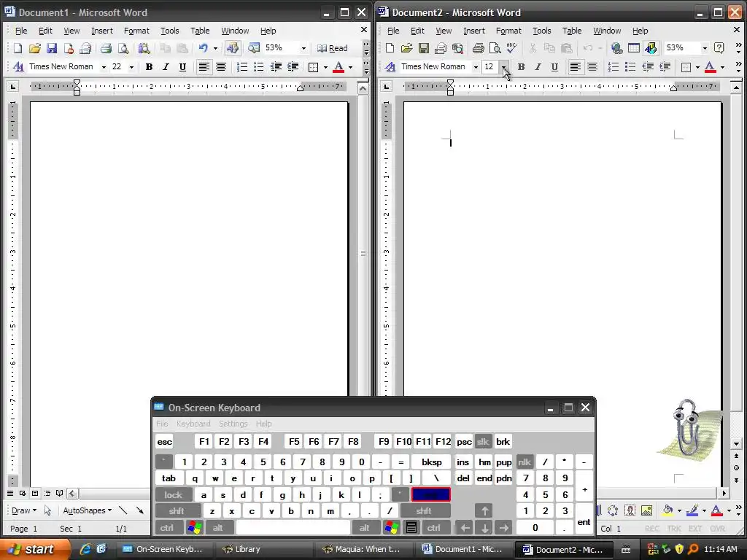Toggle Italic formatting in Document2

(538, 66)
